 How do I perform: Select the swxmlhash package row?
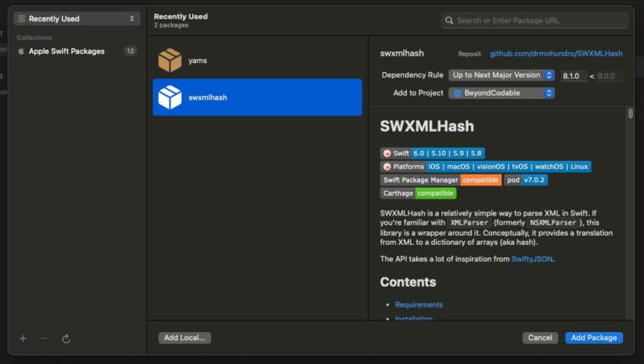click(257, 97)
